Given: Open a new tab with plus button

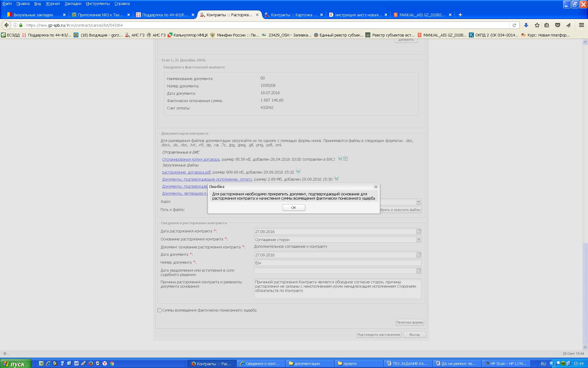Looking at the screenshot, I should 460,15.
